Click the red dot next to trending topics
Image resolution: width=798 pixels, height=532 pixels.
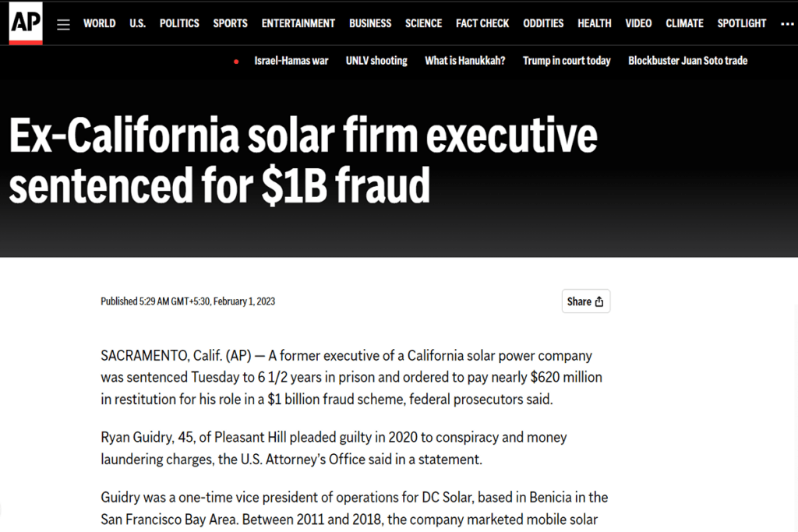pos(236,61)
